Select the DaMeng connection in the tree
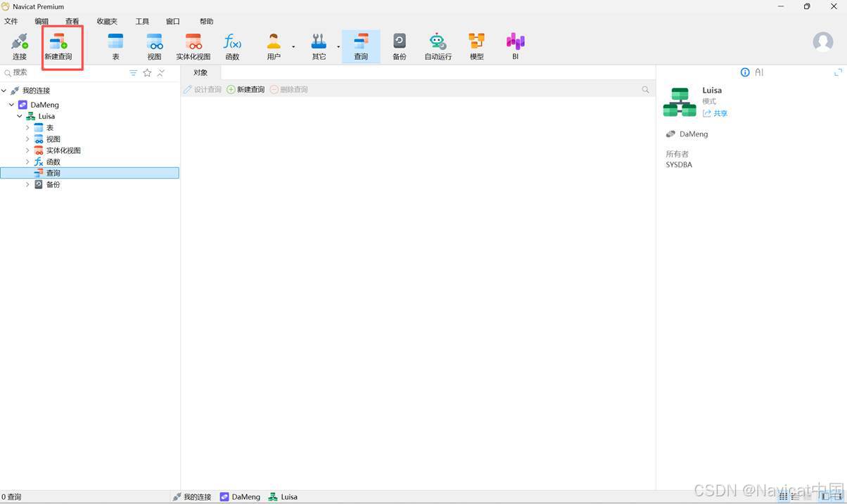This screenshot has width=847, height=504. tap(45, 105)
